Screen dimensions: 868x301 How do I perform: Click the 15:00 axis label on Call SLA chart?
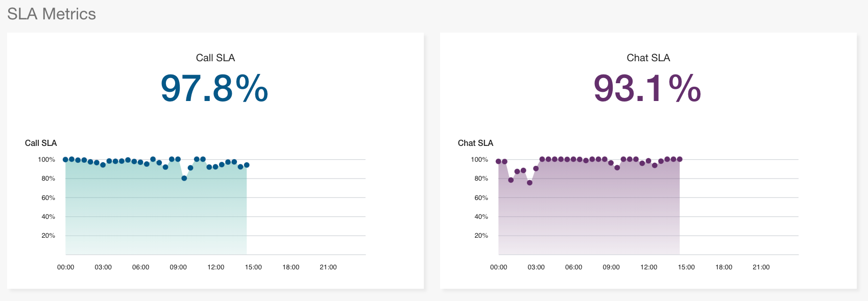pyautogui.click(x=253, y=267)
